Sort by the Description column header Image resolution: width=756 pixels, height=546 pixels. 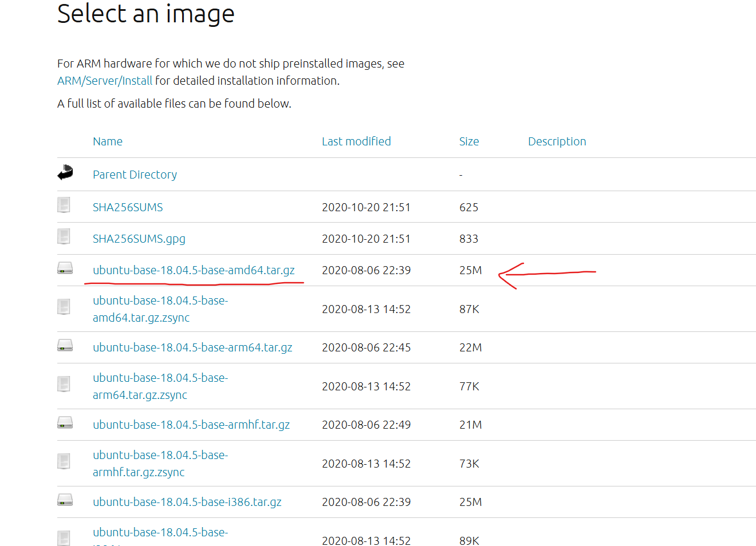(x=557, y=141)
